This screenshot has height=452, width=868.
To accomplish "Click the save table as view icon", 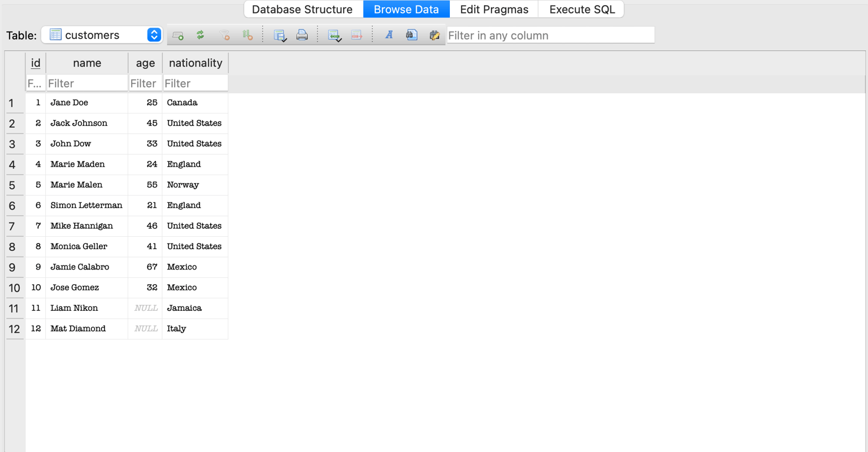I will (x=280, y=35).
